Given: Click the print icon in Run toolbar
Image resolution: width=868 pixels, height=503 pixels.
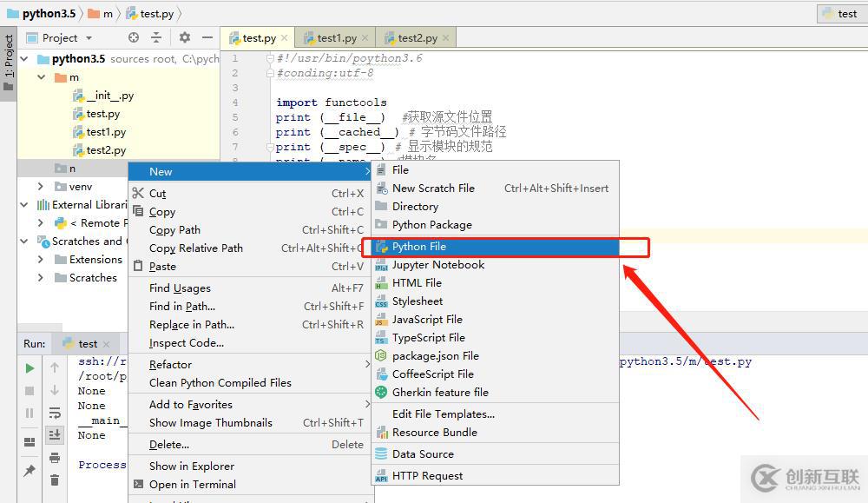Looking at the screenshot, I should pos(54,458).
